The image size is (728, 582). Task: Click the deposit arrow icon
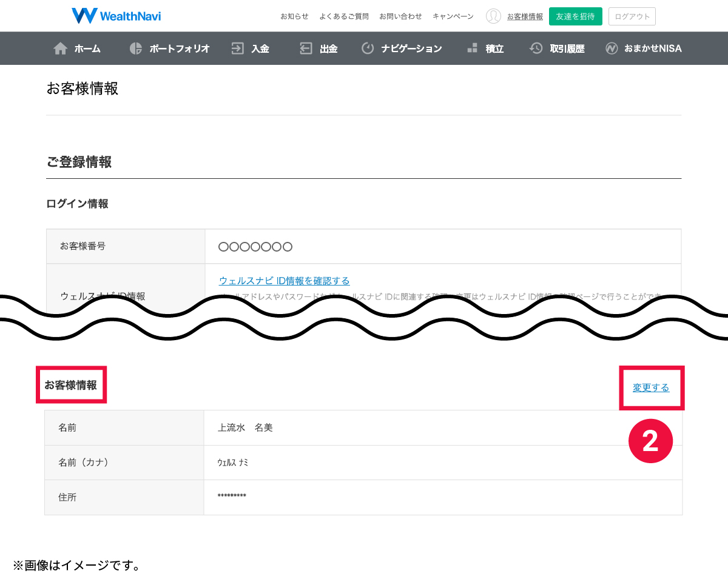[x=238, y=48]
